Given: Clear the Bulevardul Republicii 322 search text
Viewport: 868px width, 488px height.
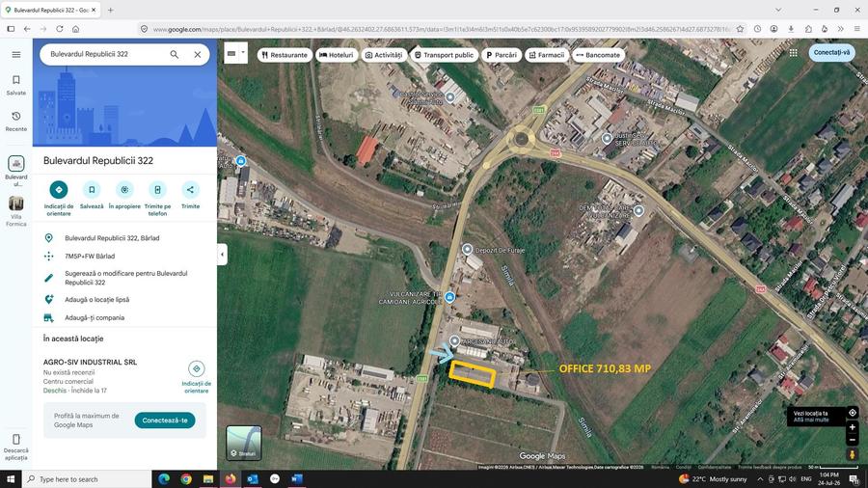Looking at the screenshot, I should click(x=198, y=54).
